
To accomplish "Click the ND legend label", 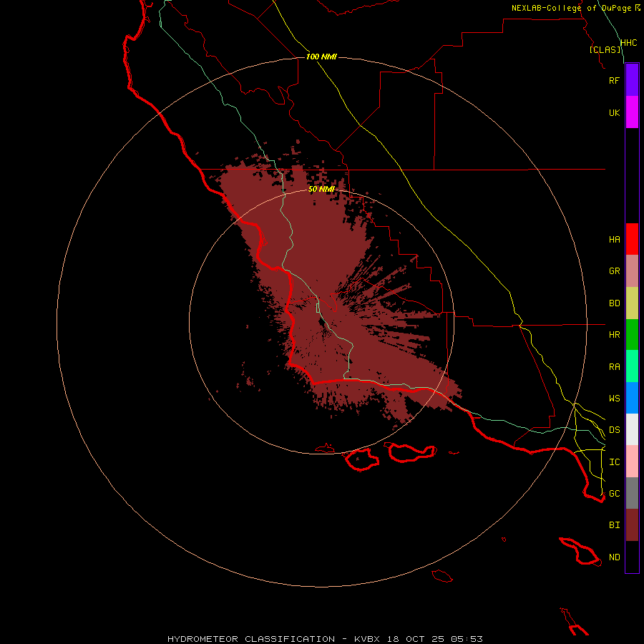I will coord(614,557).
